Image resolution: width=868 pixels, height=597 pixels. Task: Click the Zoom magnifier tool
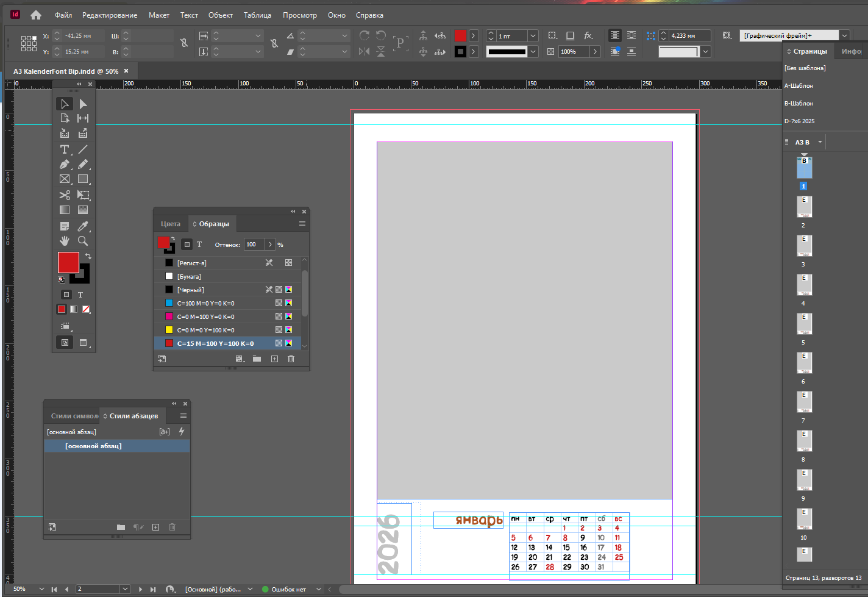pos(83,241)
